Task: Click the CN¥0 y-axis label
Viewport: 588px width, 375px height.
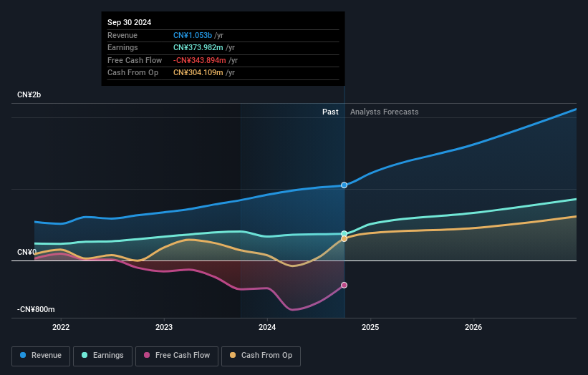Action: [26, 252]
